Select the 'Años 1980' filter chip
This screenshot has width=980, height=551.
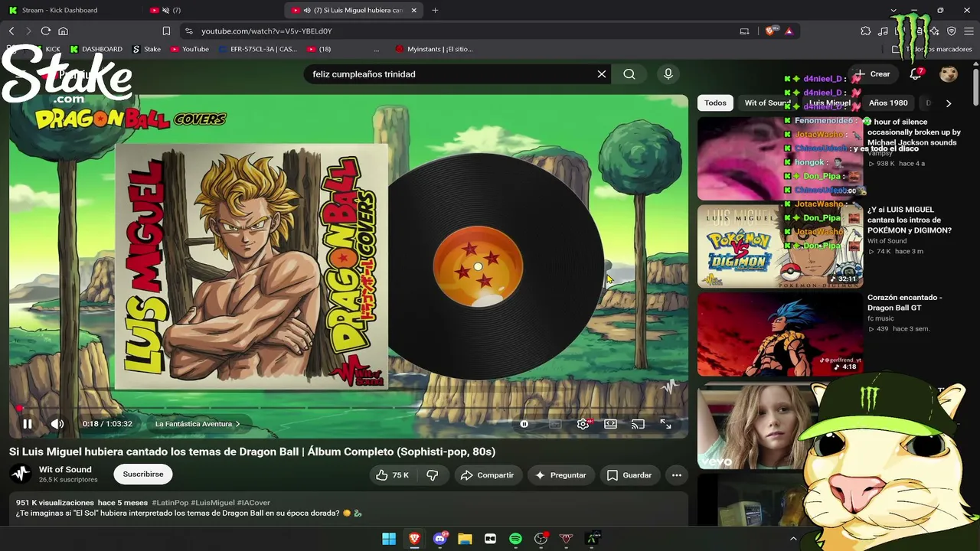[888, 103]
